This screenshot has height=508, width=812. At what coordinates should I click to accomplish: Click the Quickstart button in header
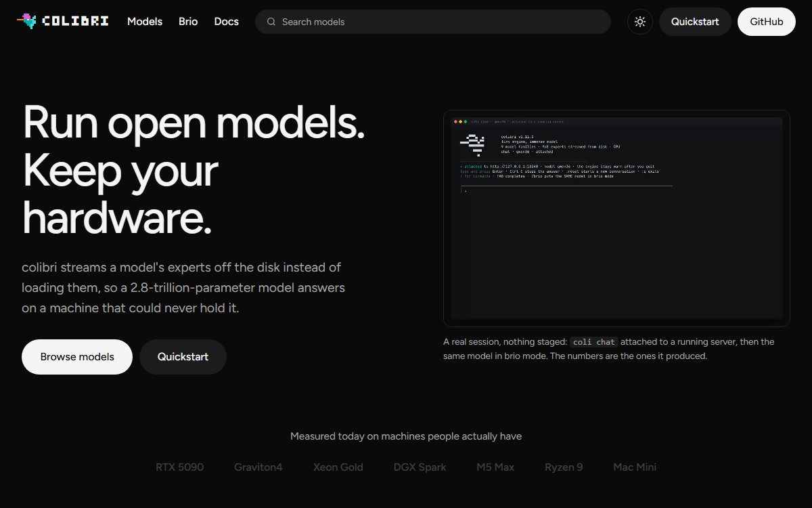(x=695, y=22)
